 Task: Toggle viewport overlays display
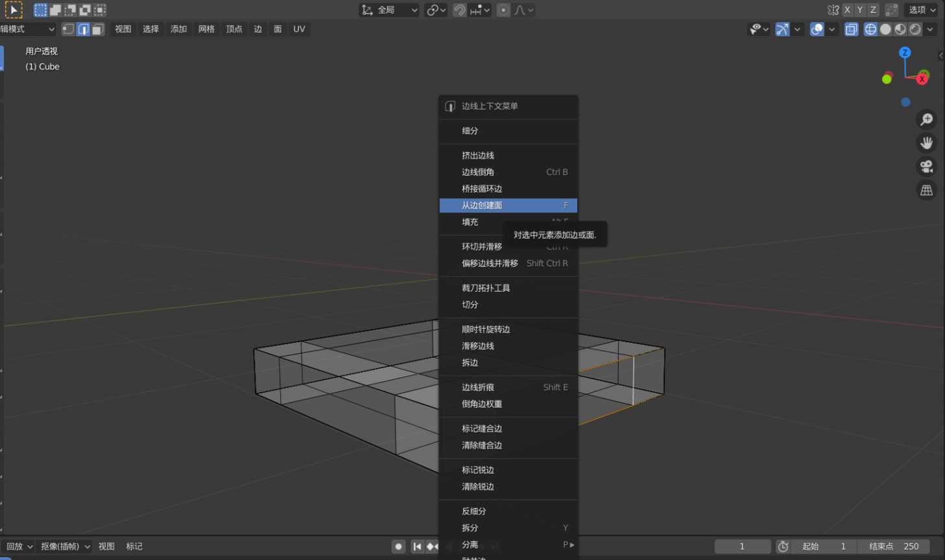[x=817, y=29]
